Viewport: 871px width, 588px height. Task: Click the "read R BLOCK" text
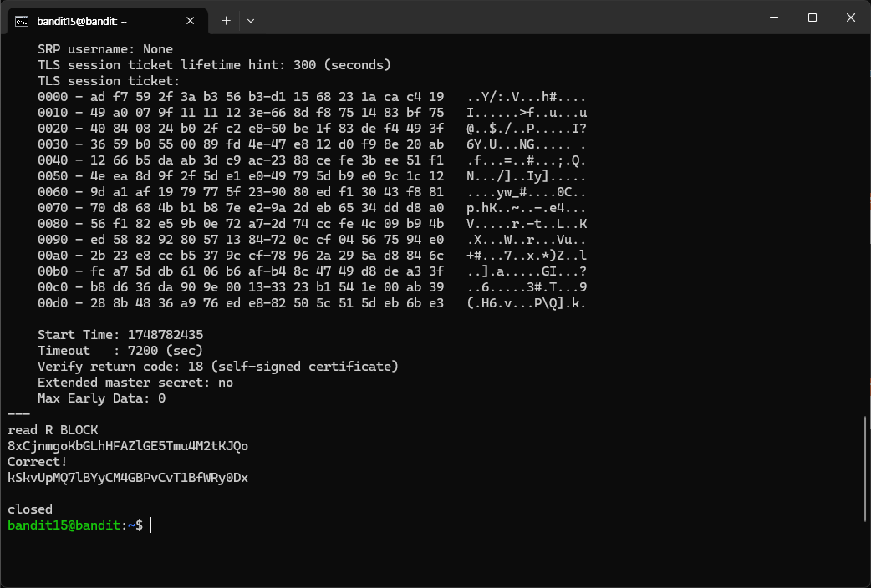tap(53, 430)
